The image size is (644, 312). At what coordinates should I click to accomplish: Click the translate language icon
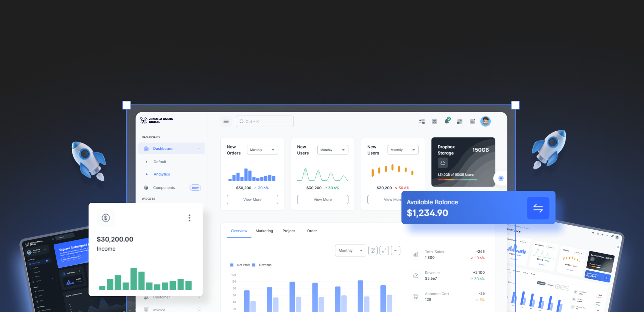click(434, 122)
